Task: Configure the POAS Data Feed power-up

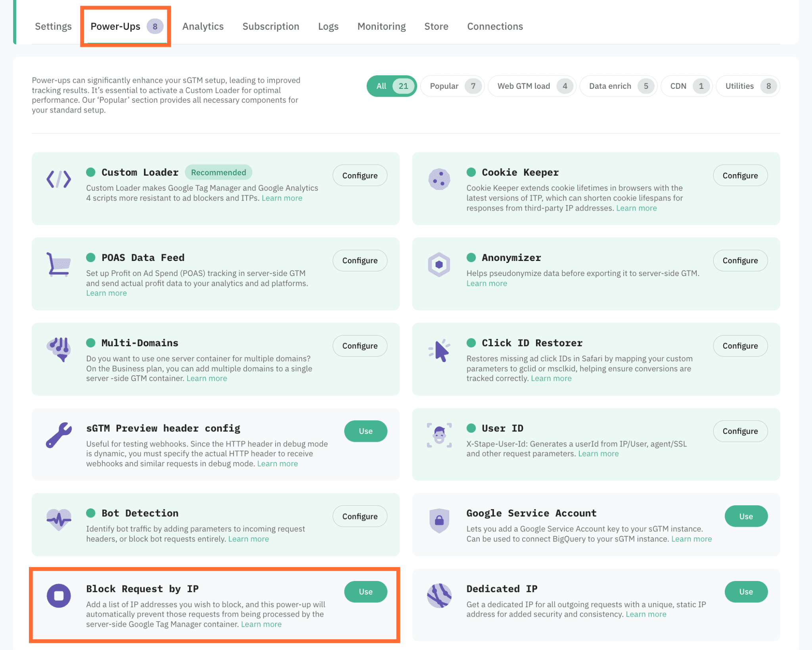Action: 360,261
